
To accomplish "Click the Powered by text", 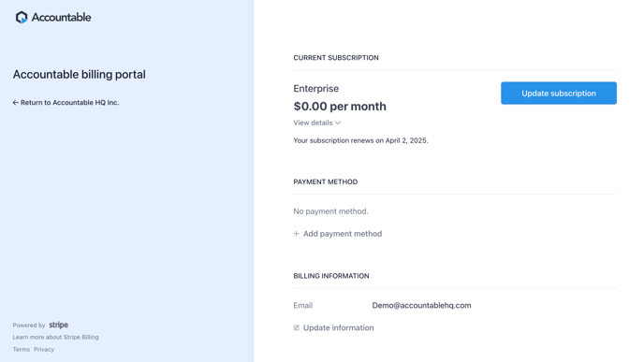I will 29,326.
